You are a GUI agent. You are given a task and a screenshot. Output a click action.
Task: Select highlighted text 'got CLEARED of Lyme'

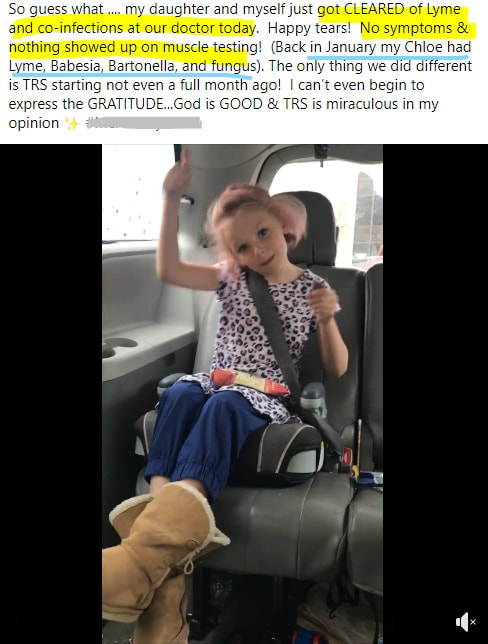pos(389,9)
